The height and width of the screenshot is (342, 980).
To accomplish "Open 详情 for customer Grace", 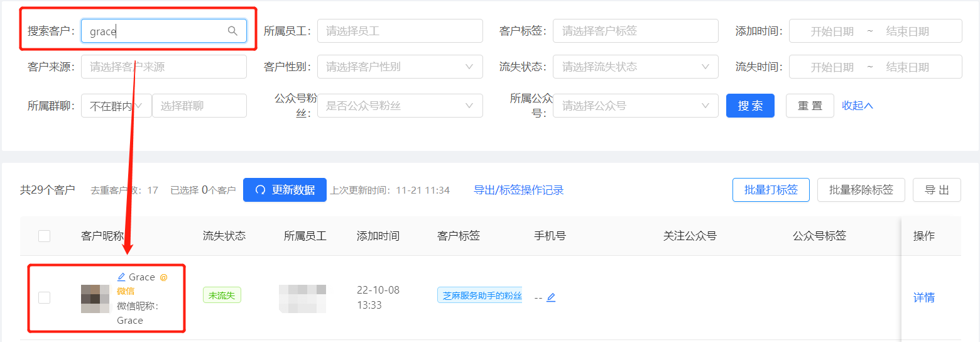I will 924,297.
